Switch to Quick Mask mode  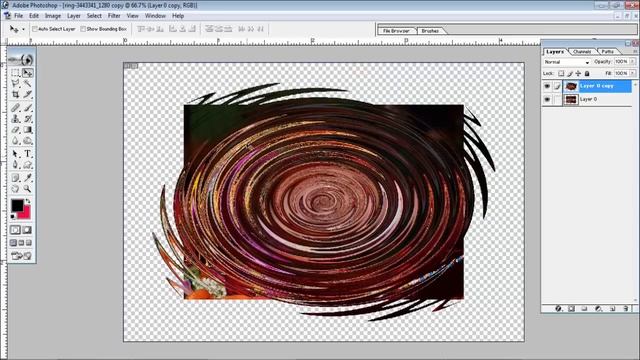point(27,230)
